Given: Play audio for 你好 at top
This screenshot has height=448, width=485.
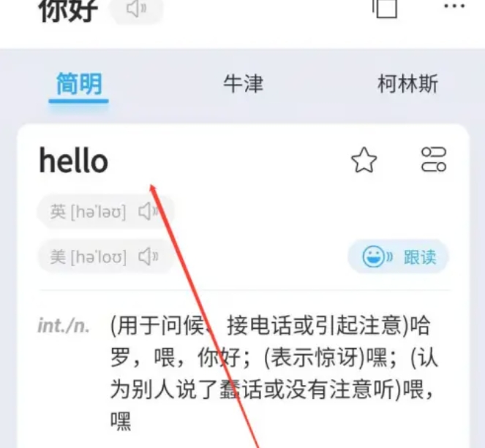Looking at the screenshot, I should [x=136, y=10].
